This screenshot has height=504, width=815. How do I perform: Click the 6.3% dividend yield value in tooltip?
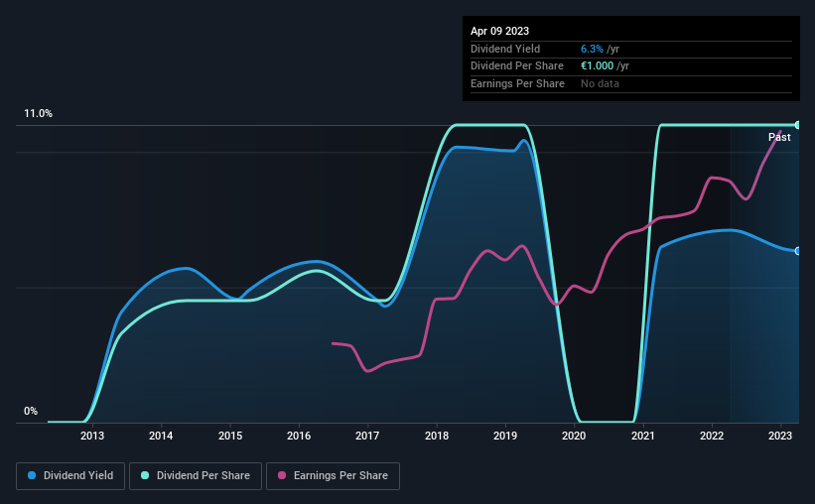[x=592, y=49]
